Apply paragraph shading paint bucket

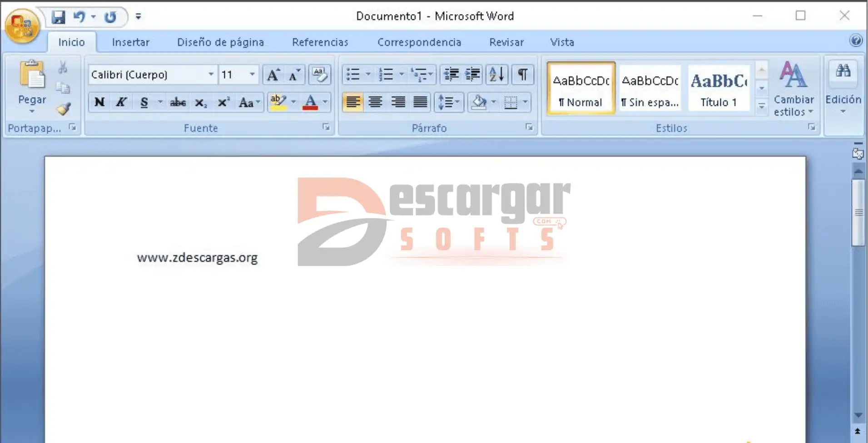[479, 102]
